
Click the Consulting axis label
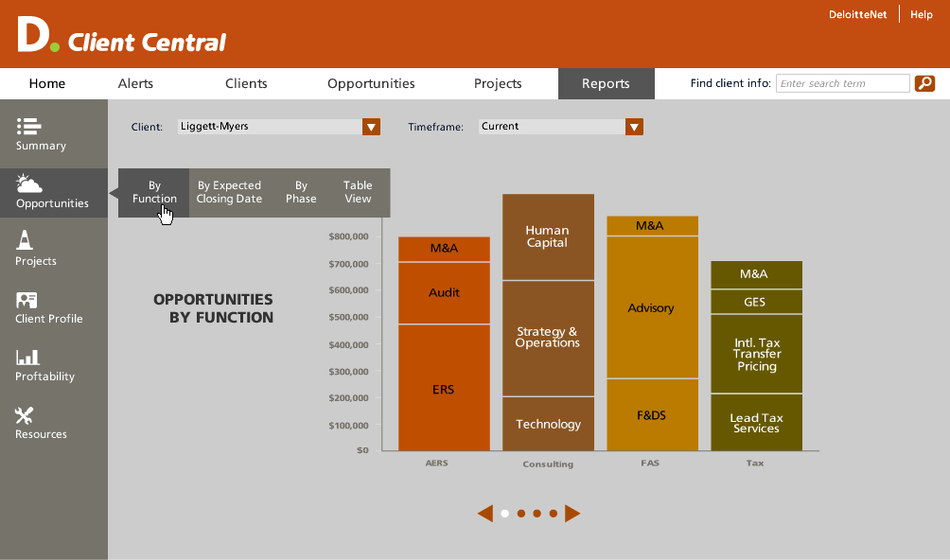tap(548, 464)
